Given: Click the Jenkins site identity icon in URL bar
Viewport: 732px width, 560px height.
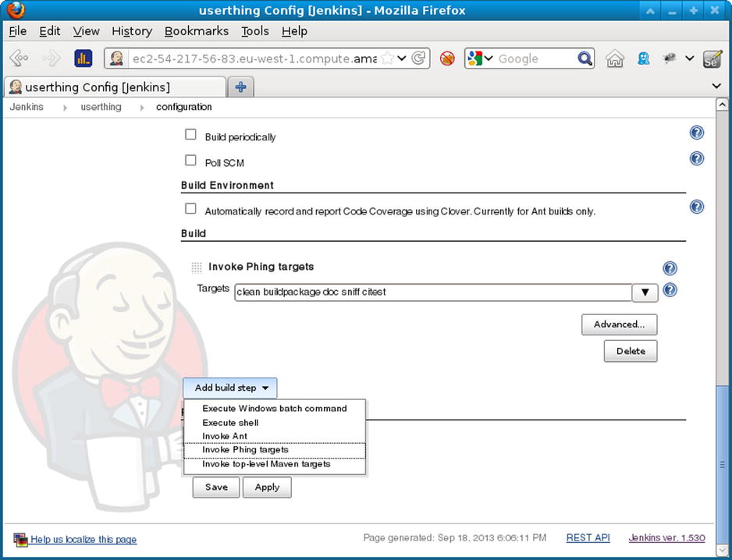Looking at the screenshot, I should click(x=116, y=58).
